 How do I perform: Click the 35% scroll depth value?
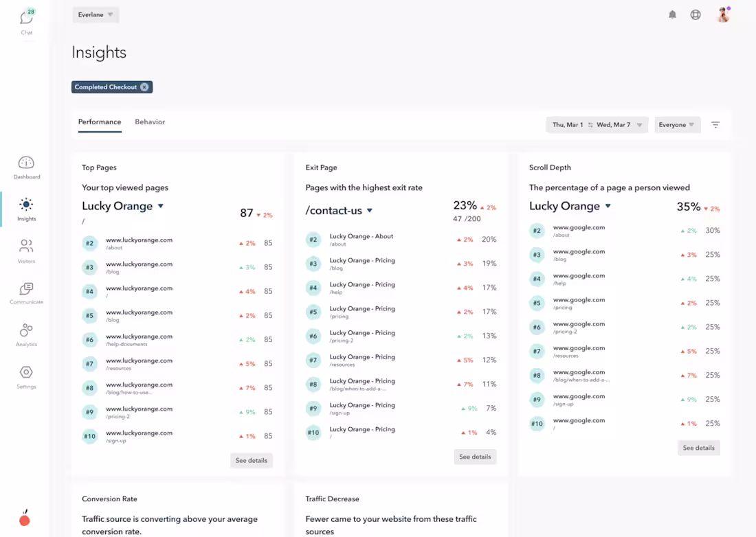tap(688, 207)
